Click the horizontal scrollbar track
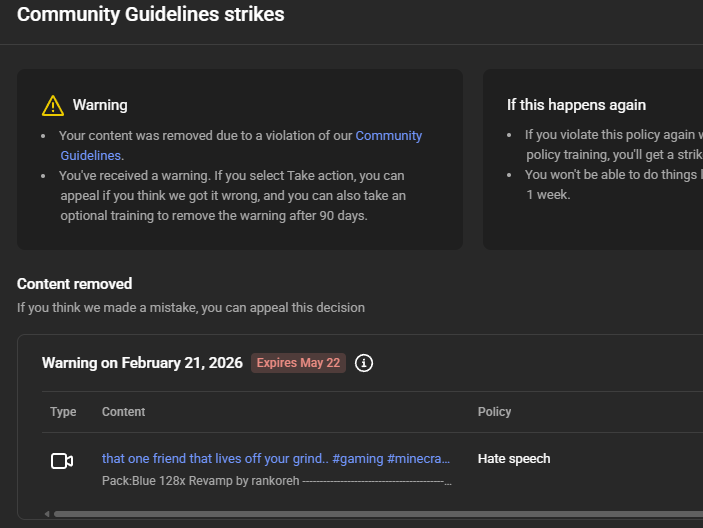703x528 pixels. click(378, 514)
